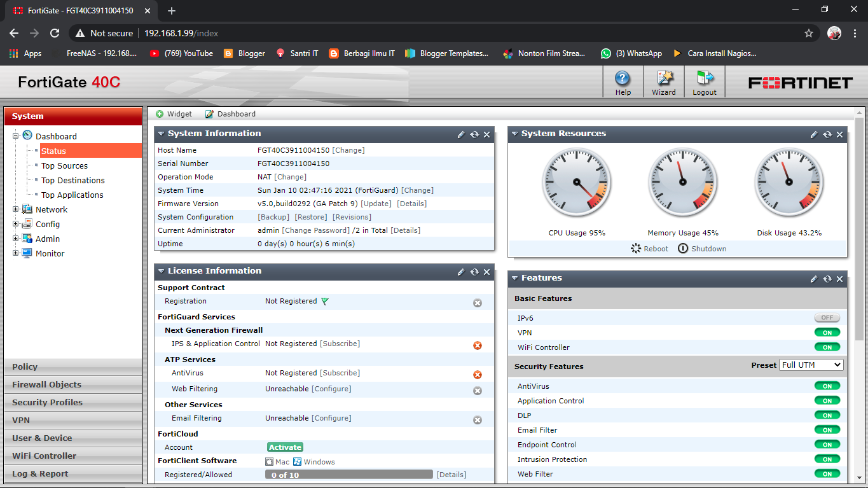Close the System Information widget

pos(487,134)
